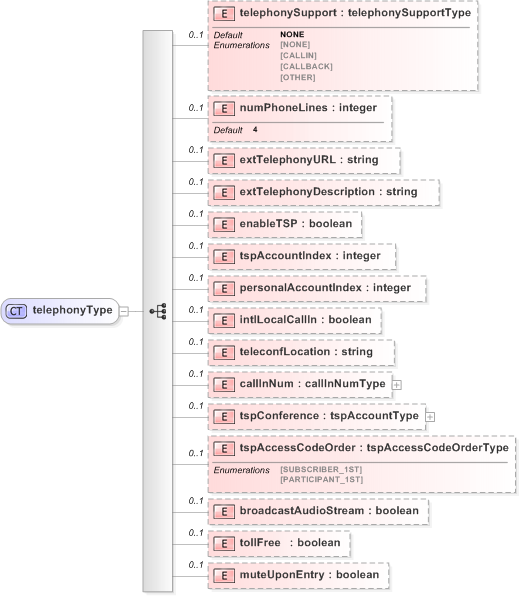Select callInNum : callInNumType label
This screenshot has width=520, height=596.
(312, 383)
